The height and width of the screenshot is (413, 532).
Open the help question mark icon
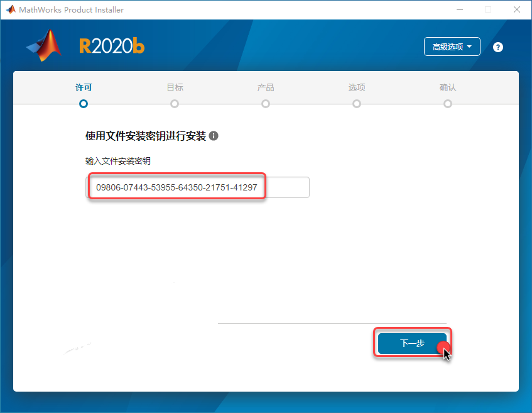pos(497,47)
